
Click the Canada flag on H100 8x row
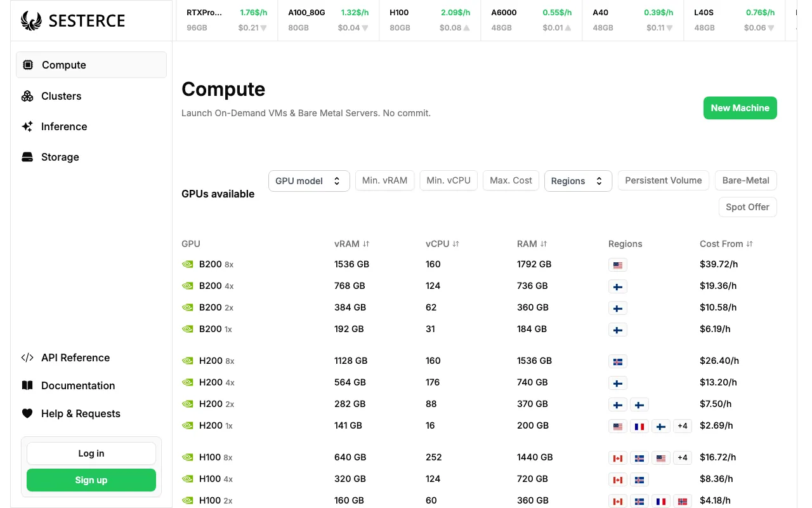(x=618, y=458)
